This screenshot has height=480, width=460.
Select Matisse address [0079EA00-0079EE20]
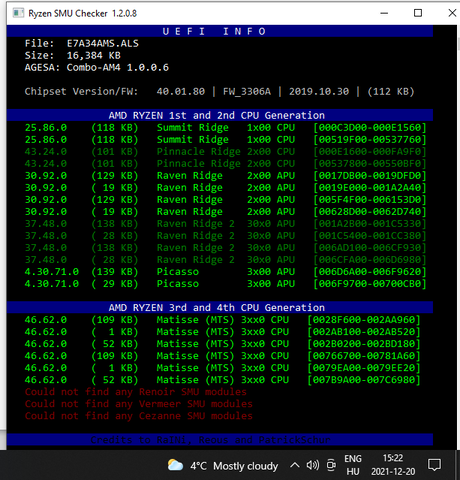pos(364,368)
